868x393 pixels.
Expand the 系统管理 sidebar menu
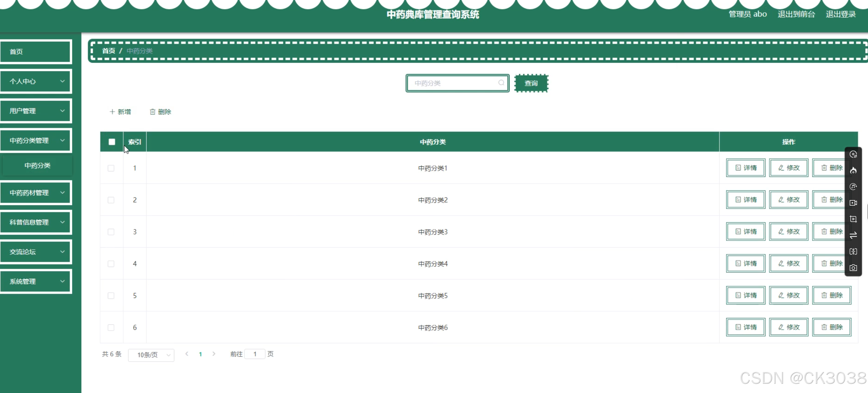[x=36, y=281]
